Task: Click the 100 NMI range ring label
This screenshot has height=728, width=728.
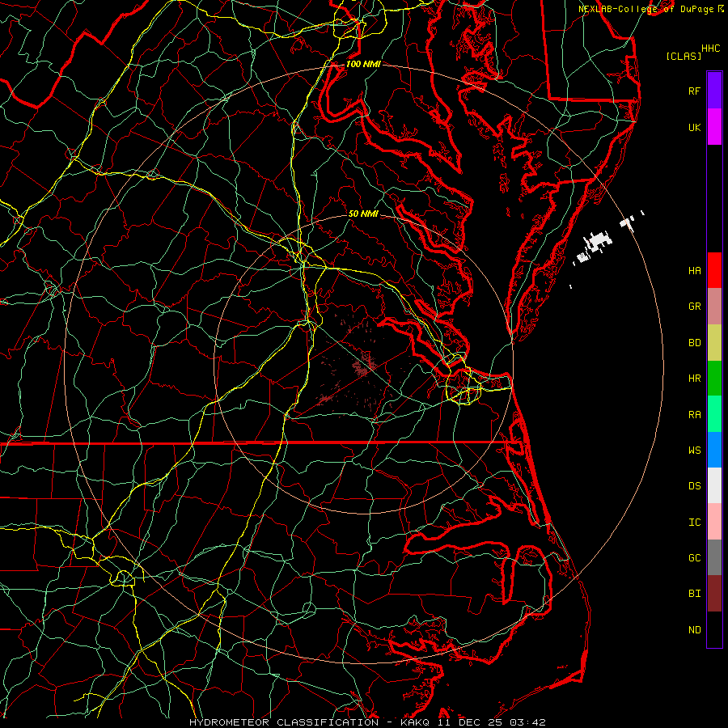Action: (x=363, y=64)
